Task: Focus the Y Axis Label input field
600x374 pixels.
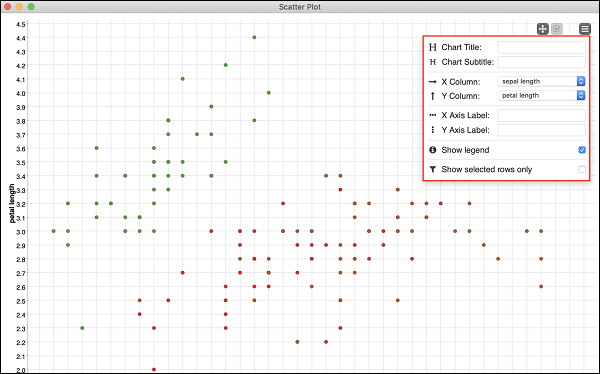Action: click(541, 130)
